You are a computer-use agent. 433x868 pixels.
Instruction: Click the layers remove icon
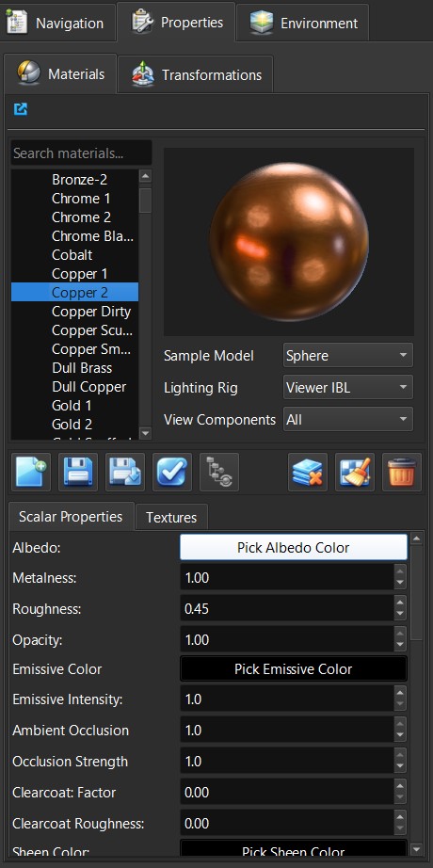308,473
